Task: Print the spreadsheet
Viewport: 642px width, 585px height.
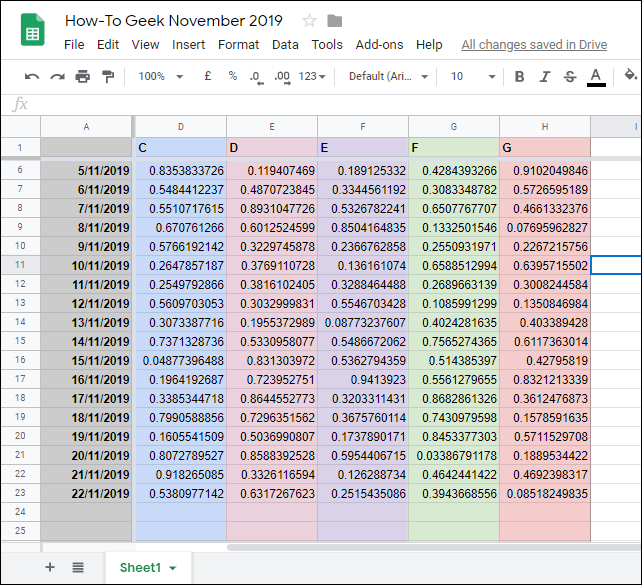Action: pyautogui.click(x=83, y=77)
